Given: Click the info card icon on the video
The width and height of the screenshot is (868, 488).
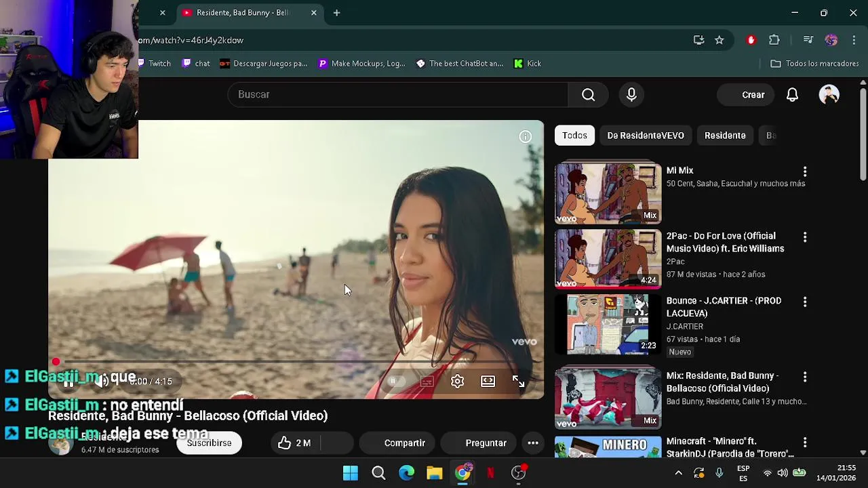Looking at the screenshot, I should [525, 137].
